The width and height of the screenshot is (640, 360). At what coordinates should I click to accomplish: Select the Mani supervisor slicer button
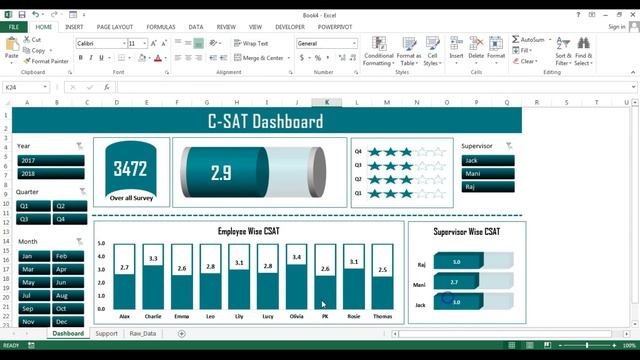[488, 173]
